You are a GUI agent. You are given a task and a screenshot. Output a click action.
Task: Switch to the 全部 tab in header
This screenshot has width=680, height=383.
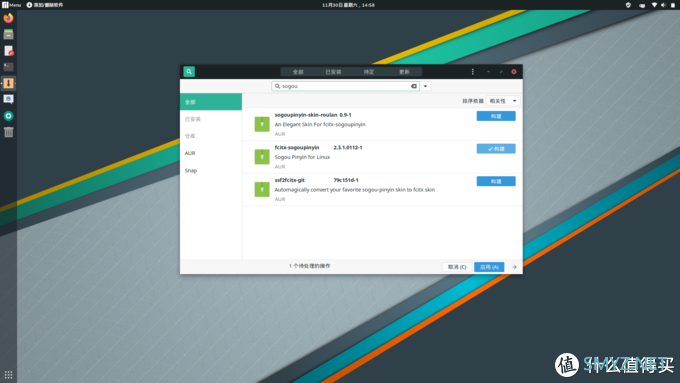298,72
